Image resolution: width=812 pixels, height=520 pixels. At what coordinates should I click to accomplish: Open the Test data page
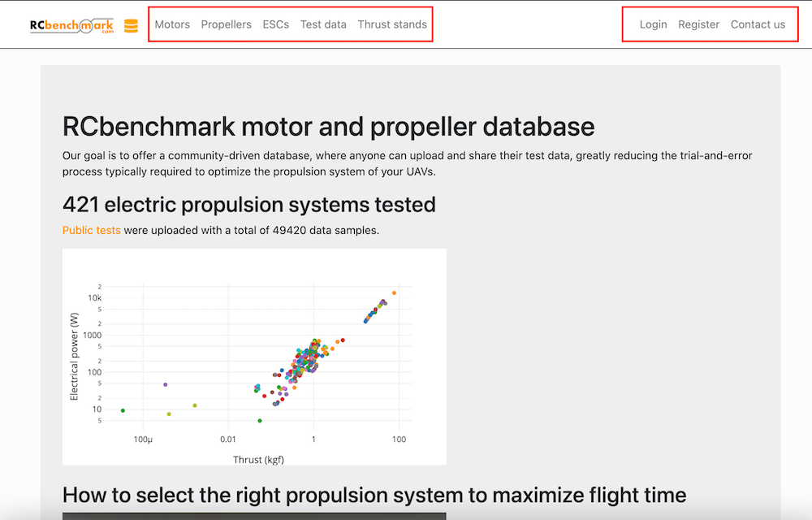[x=323, y=24]
